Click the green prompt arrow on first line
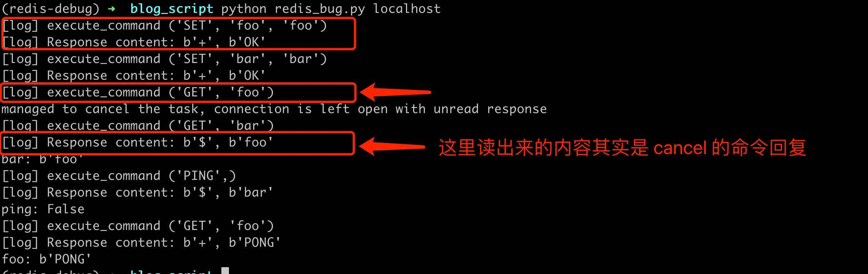 (x=111, y=9)
